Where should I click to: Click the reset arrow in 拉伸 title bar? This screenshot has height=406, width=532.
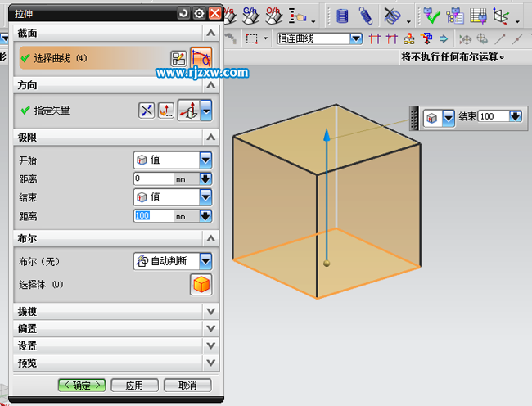click(x=183, y=13)
